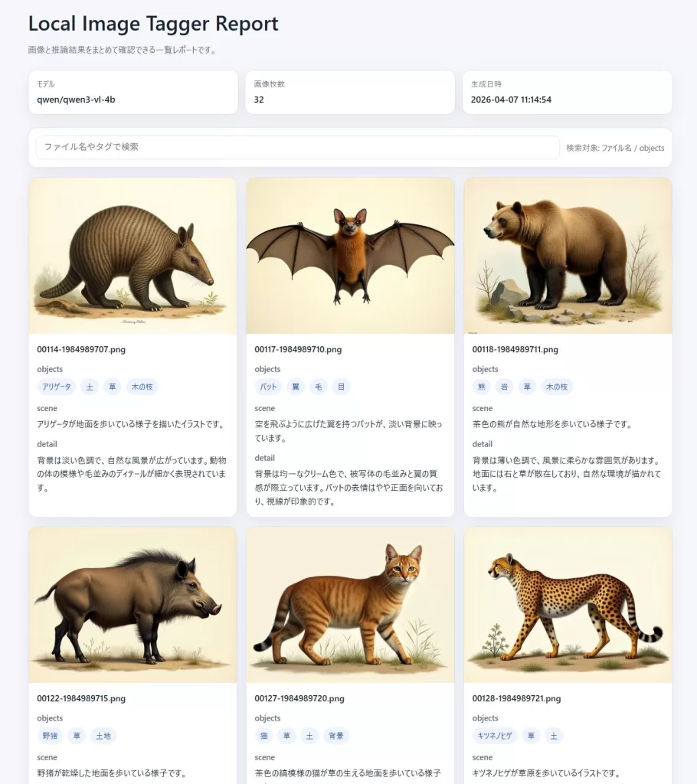Click the 野猪 tag chip

[50, 736]
